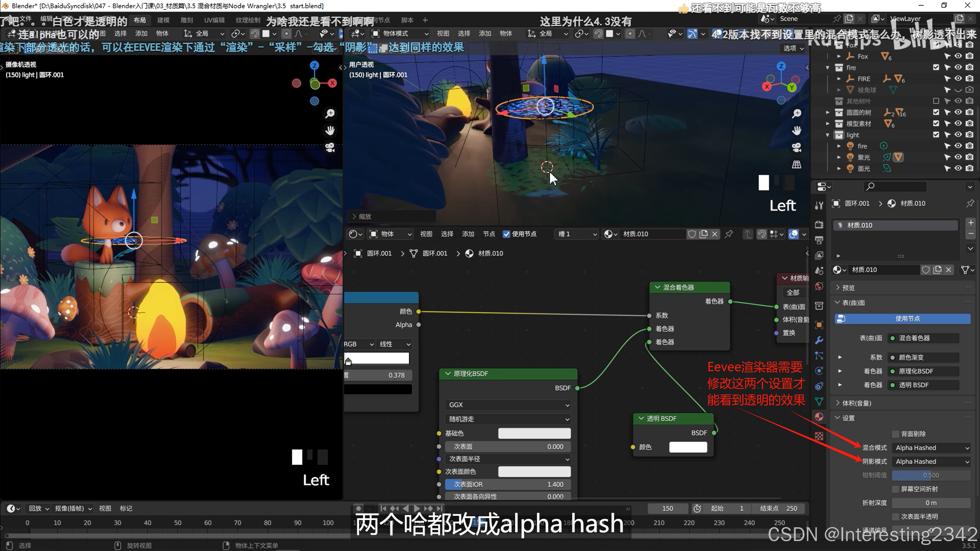This screenshot has width=980, height=551.
Task: Hide the light collection with its eye icon
Action: 958,135
